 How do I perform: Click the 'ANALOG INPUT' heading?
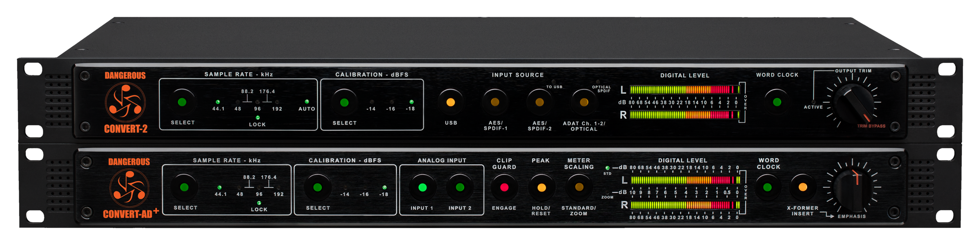[x=442, y=161]
